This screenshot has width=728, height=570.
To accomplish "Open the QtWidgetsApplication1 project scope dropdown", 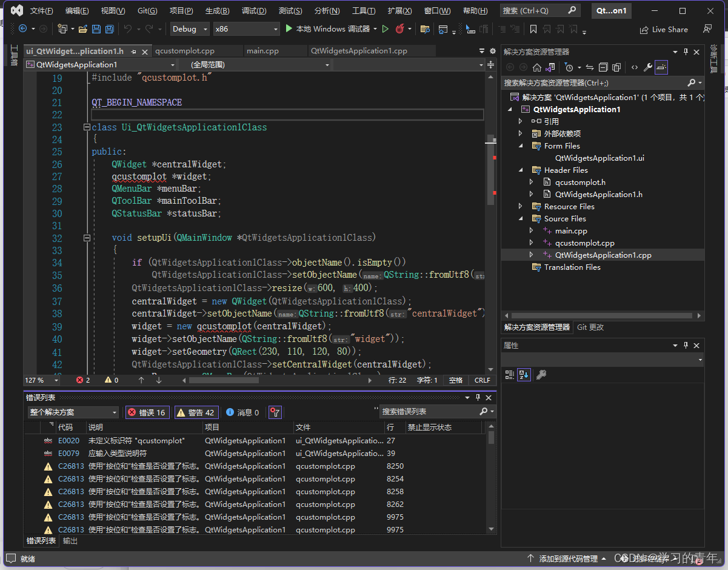I will click(x=101, y=64).
